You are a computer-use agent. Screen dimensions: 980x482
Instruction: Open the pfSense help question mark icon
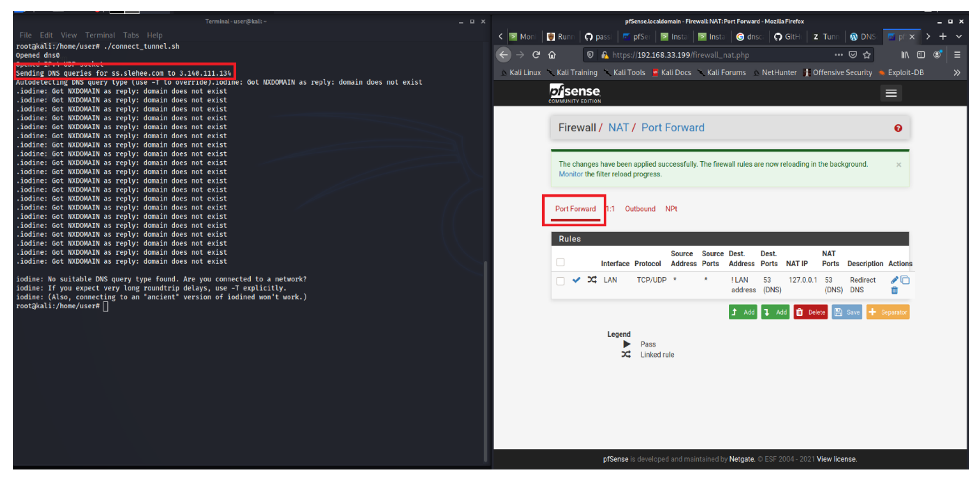[x=898, y=128]
